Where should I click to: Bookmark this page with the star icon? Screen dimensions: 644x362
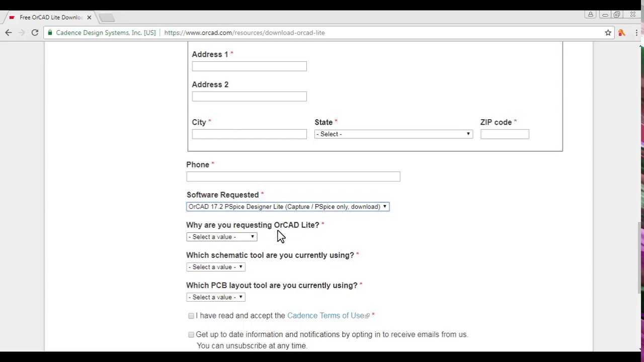pos(608,33)
